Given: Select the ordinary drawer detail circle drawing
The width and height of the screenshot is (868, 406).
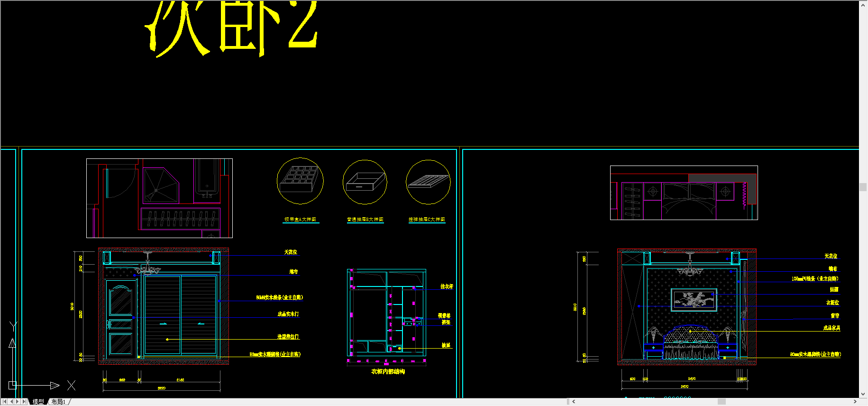Looking at the screenshot, I should [365, 182].
